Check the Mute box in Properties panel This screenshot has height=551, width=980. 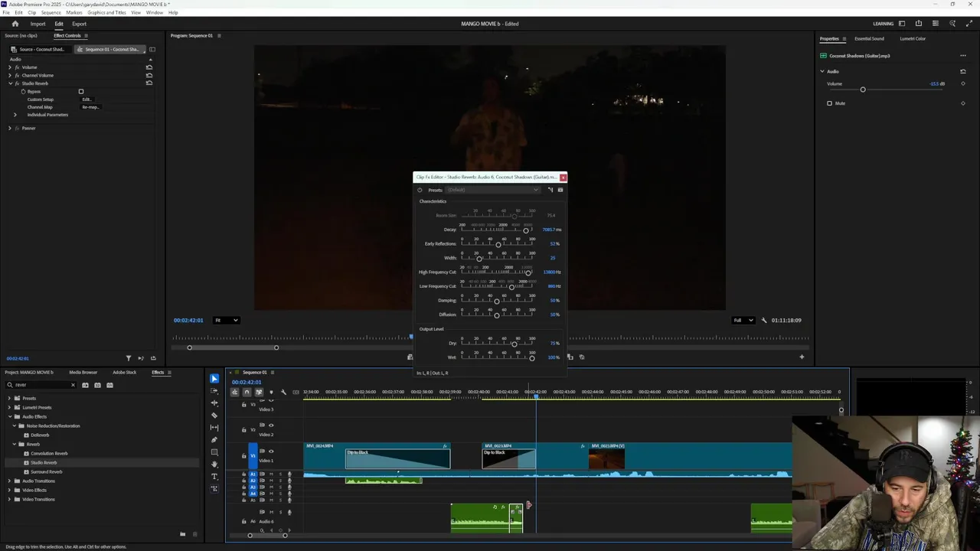[x=829, y=103]
